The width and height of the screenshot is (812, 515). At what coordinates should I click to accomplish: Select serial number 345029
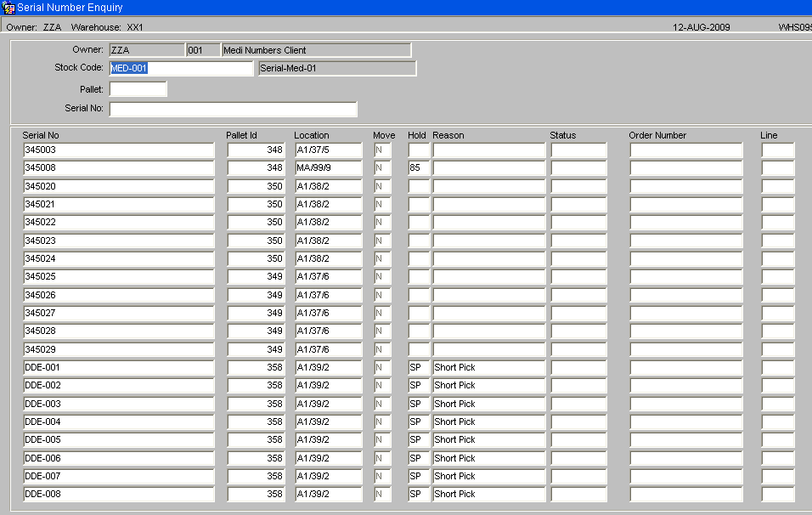coord(119,350)
